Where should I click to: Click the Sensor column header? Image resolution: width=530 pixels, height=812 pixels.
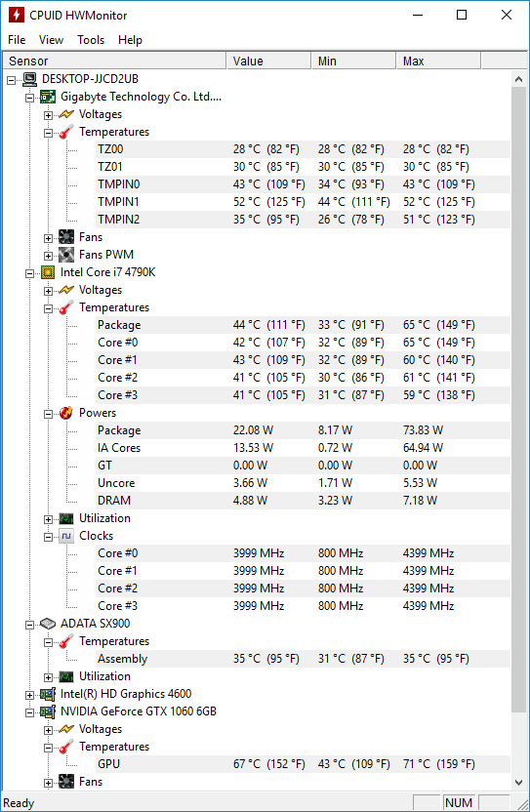114,61
